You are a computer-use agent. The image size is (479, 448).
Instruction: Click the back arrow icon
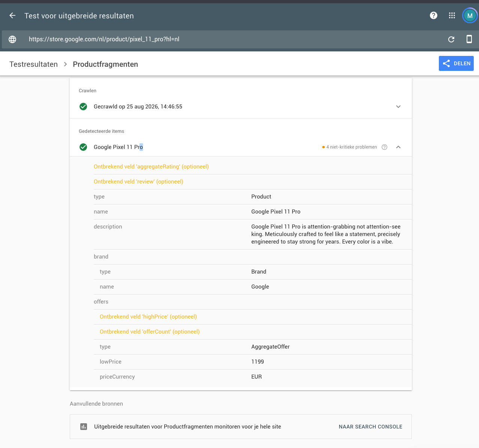pos(12,15)
